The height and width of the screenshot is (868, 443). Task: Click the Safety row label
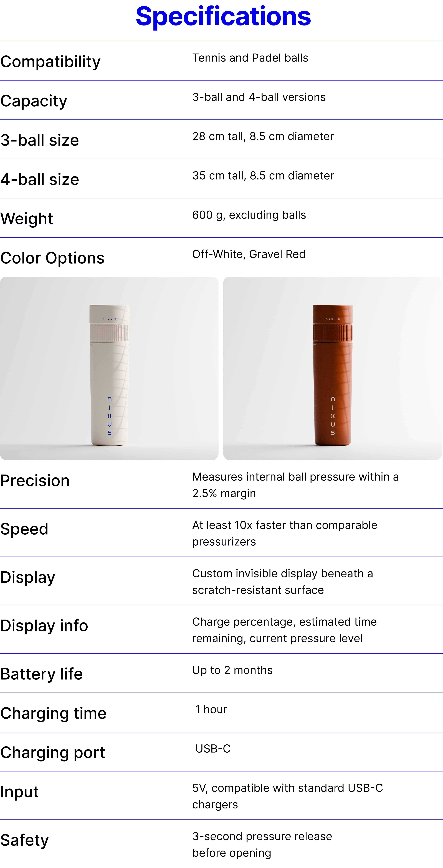(x=24, y=840)
